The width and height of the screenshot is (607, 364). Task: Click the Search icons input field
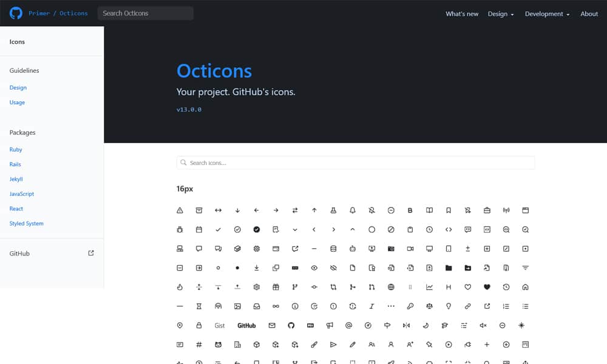click(x=355, y=163)
